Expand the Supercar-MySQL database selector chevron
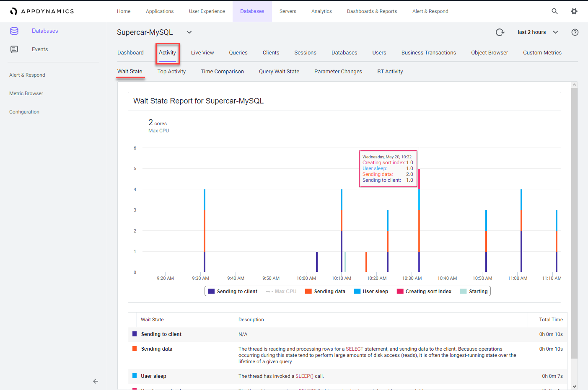 pos(189,32)
